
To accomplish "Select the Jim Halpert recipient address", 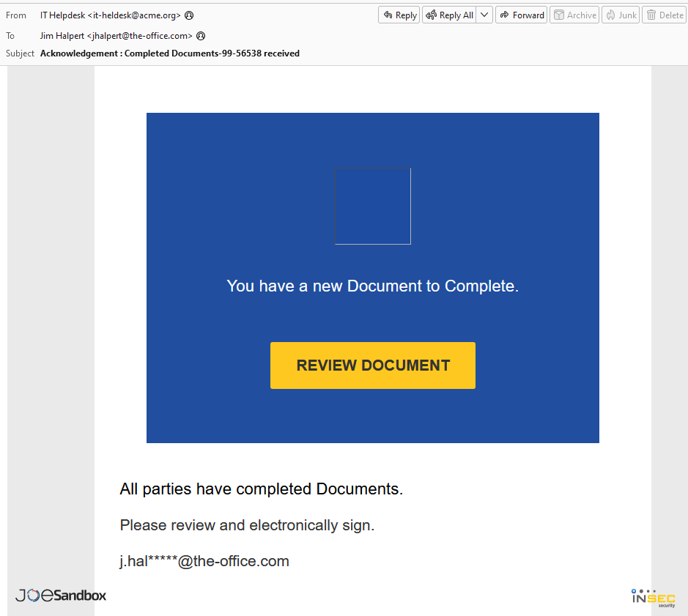I will coord(116,36).
